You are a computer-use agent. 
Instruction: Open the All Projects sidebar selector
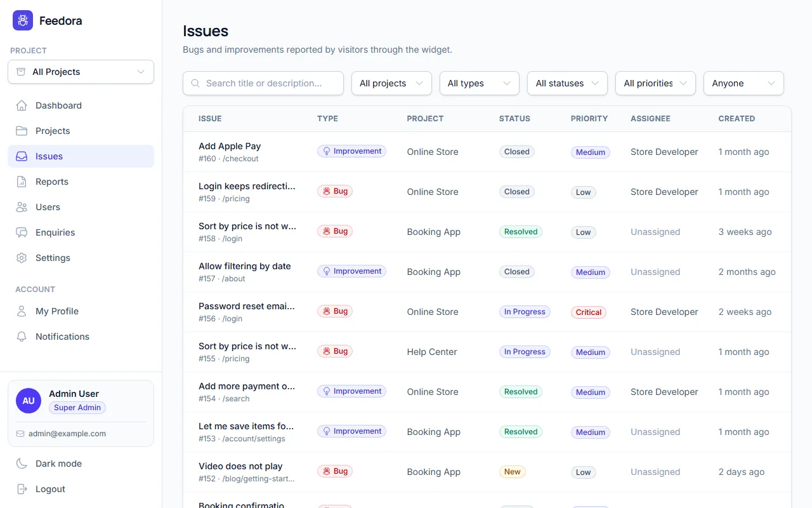[x=81, y=72]
